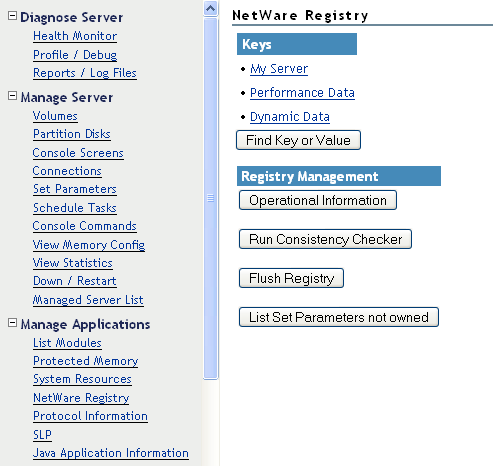Collapse the Manage Applications section
The image size is (493, 466).
pyautogui.click(x=12, y=323)
